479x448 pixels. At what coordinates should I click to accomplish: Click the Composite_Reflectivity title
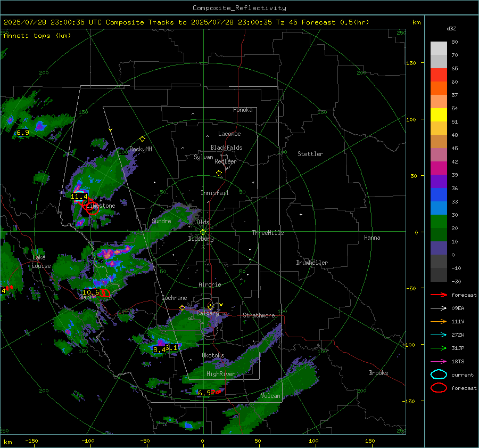click(240, 8)
